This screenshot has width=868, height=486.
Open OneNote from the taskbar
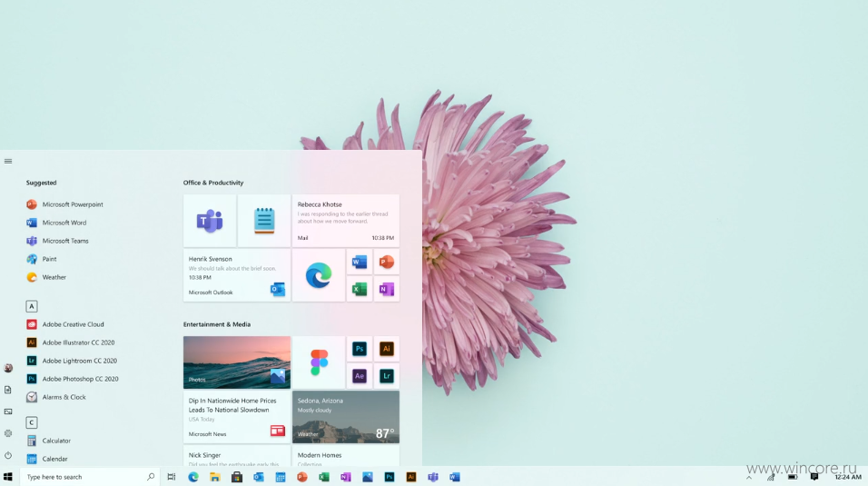click(x=345, y=477)
